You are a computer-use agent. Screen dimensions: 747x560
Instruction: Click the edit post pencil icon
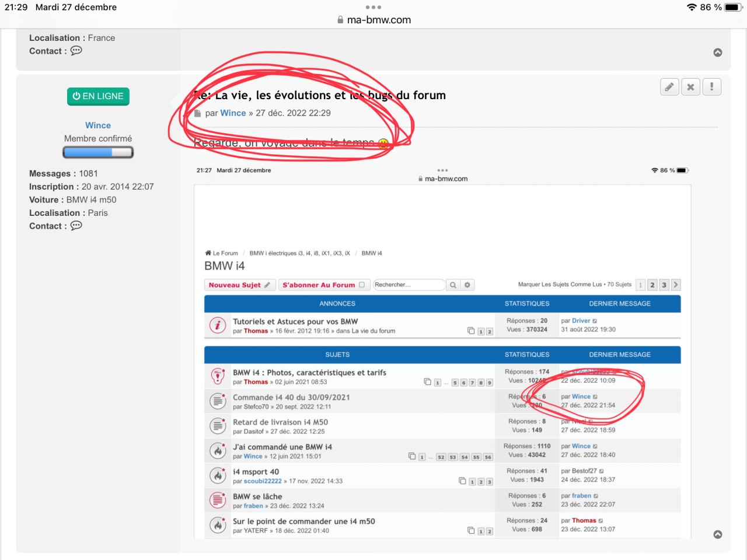(x=670, y=87)
